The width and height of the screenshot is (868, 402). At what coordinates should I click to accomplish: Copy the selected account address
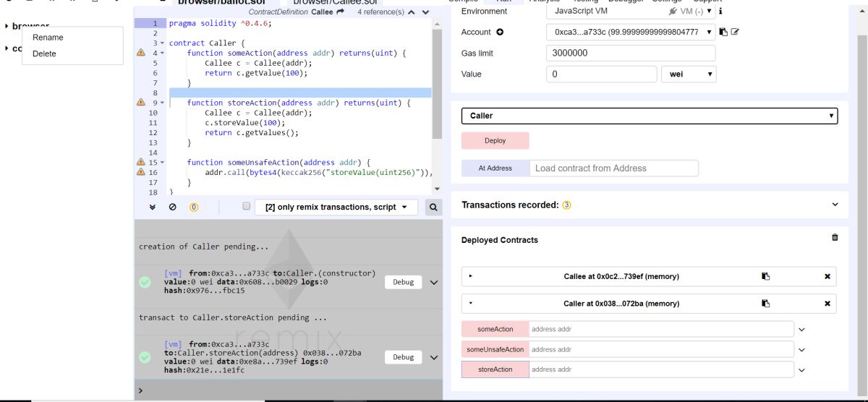(x=724, y=32)
